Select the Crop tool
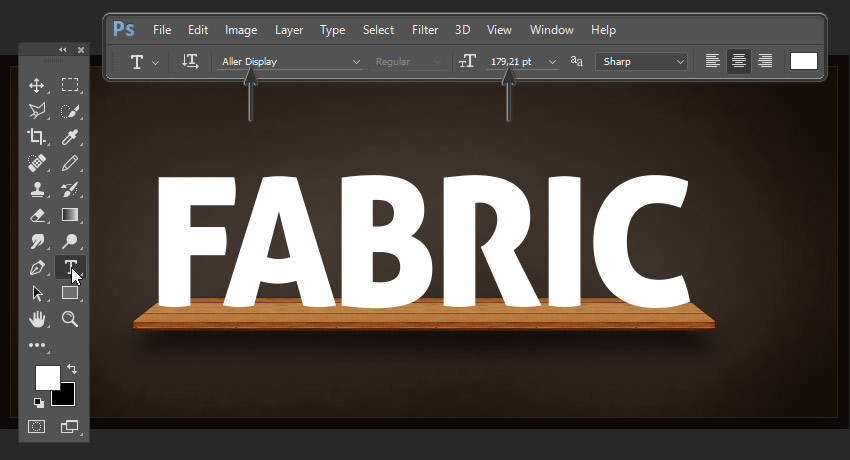 pyautogui.click(x=36, y=137)
